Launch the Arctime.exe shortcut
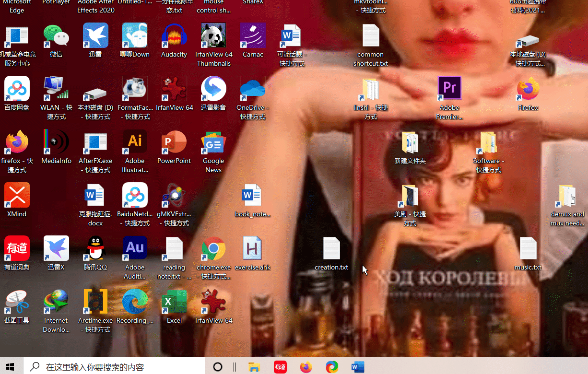Viewport: 588px width, 374px height. (95, 302)
